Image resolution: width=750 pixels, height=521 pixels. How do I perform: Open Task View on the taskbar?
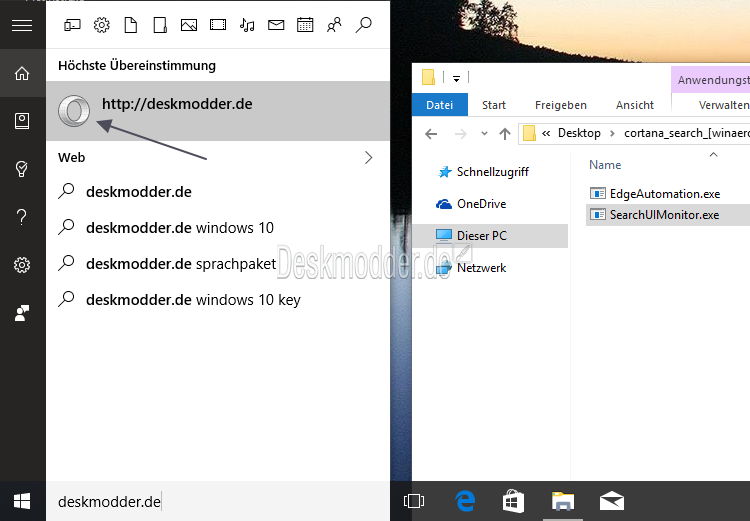[x=414, y=501]
